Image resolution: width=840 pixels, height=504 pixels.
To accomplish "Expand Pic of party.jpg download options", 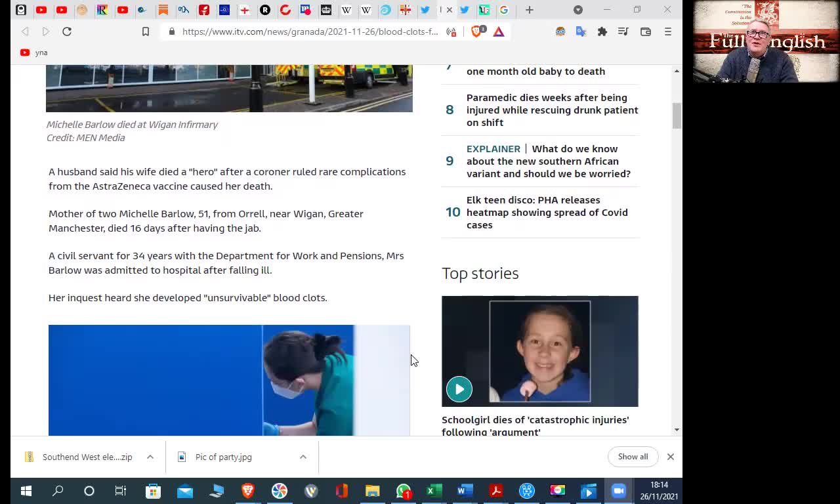I will click(303, 457).
